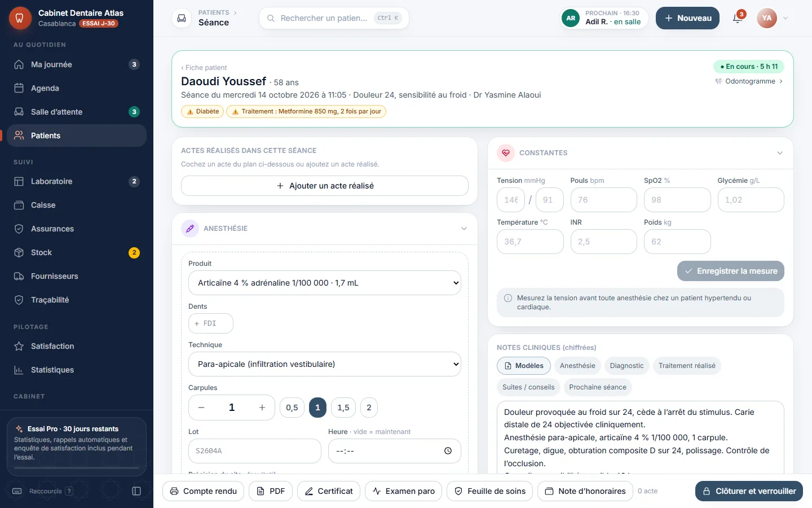Click the Nouveau button

click(x=687, y=18)
